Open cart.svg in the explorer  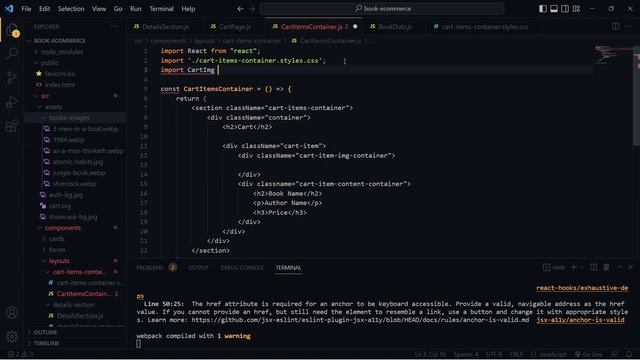(60, 206)
